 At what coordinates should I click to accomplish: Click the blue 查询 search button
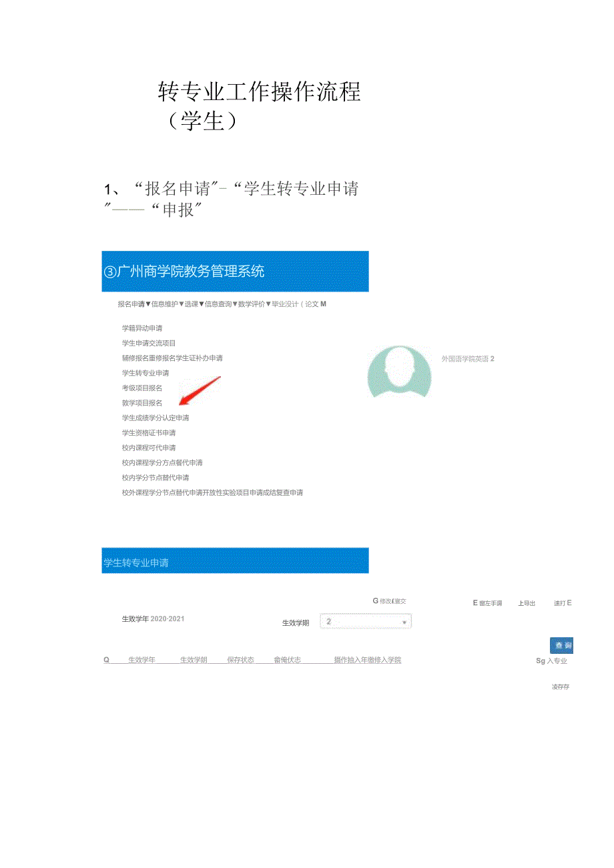562,645
